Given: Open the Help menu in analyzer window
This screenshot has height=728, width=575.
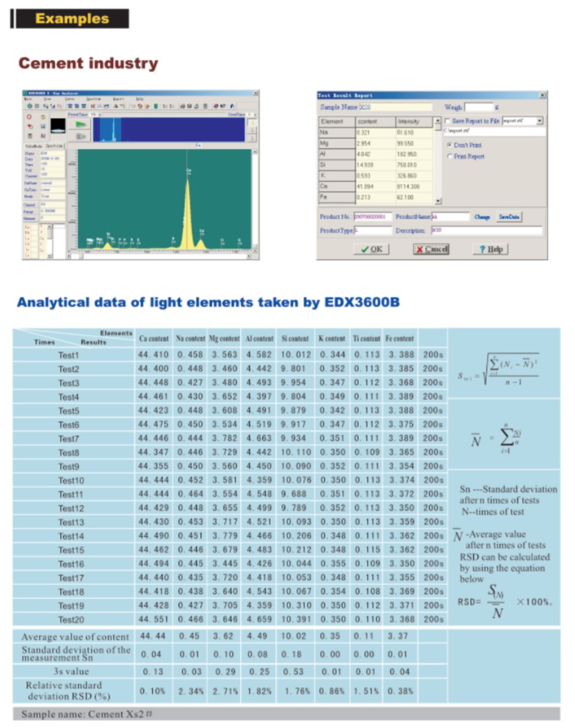Looking at the screenshot, I should [x=140, y=99].
